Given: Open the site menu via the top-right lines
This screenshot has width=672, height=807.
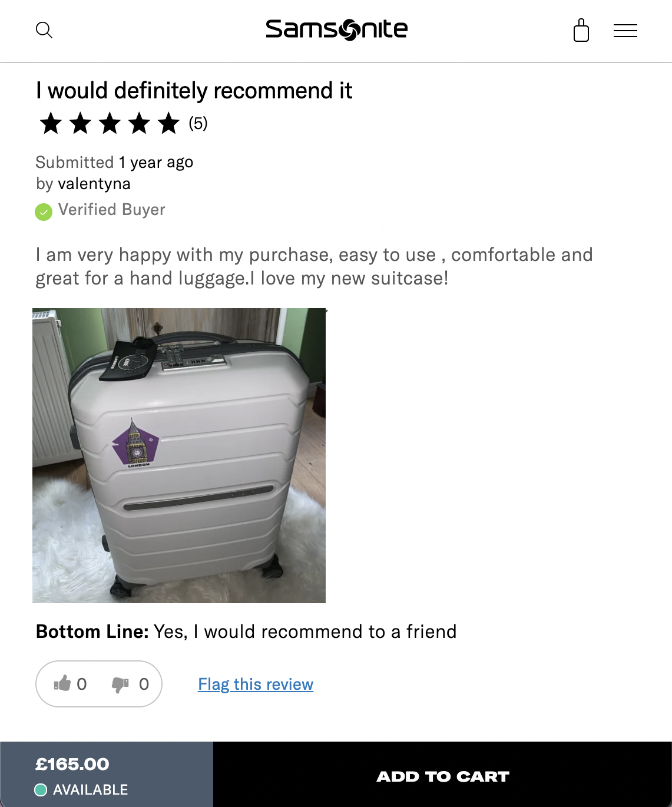Looking at the screenshot, I should pos(625,30).
